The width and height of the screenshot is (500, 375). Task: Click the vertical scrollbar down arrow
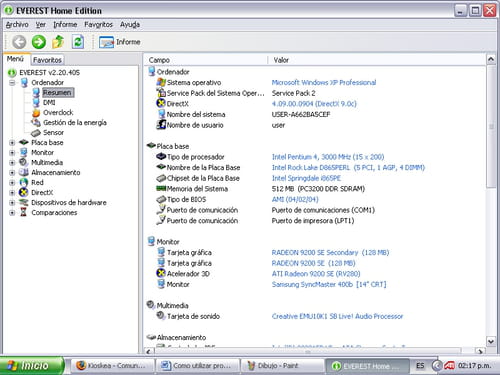[x=491, y=341]
